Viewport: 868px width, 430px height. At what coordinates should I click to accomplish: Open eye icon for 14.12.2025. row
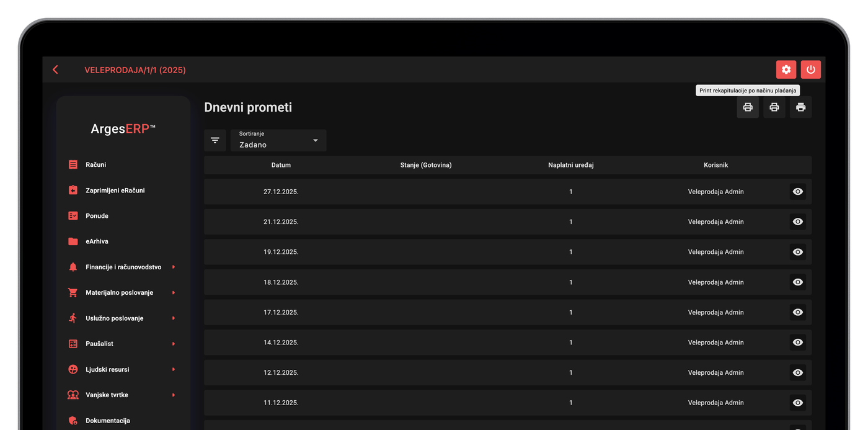pos(798,343)
